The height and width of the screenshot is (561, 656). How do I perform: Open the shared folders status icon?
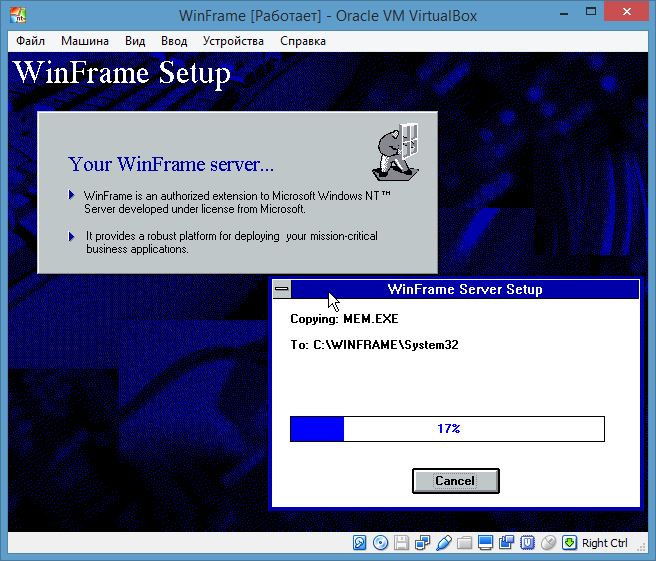[464, 543]
